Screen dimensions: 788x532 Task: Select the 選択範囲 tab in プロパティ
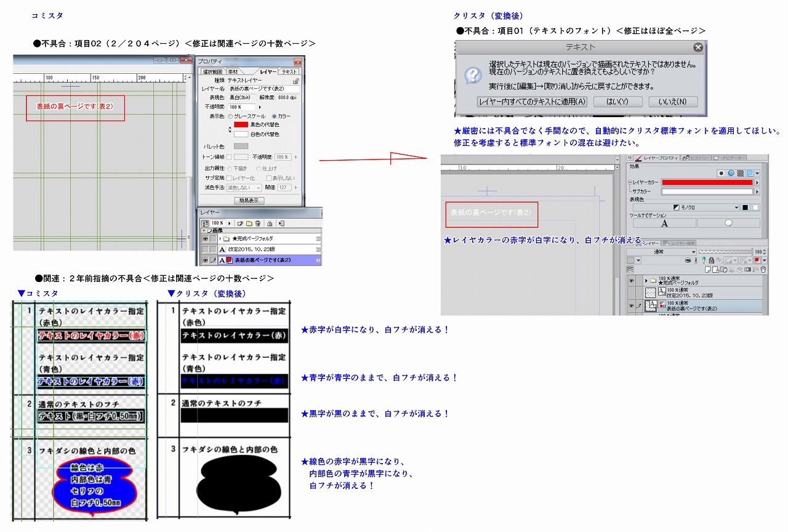(x=212, y=72)
